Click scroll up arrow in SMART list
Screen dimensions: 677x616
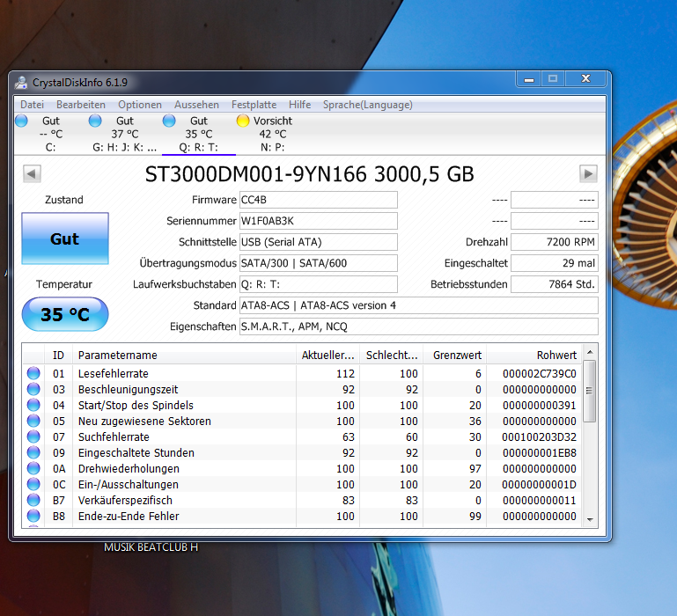tap(590, 352)
